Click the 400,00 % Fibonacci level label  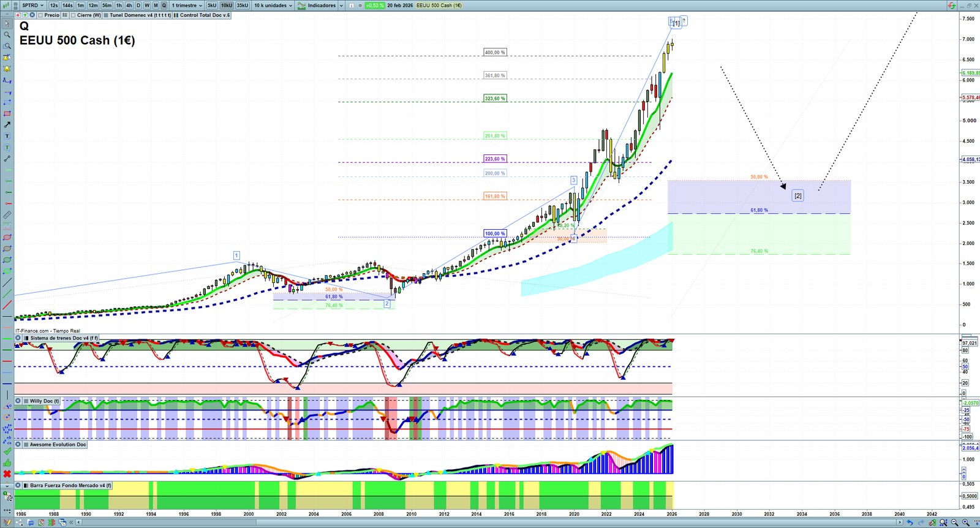tap(495, 53)
